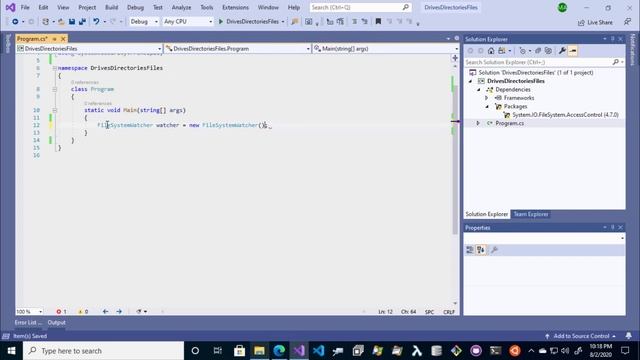Click the error count indicator in editor footer

61,311
